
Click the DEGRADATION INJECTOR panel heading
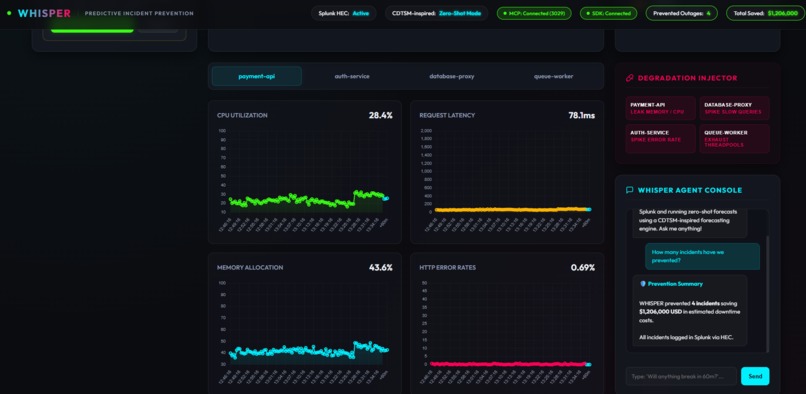[x=687, y=78]
